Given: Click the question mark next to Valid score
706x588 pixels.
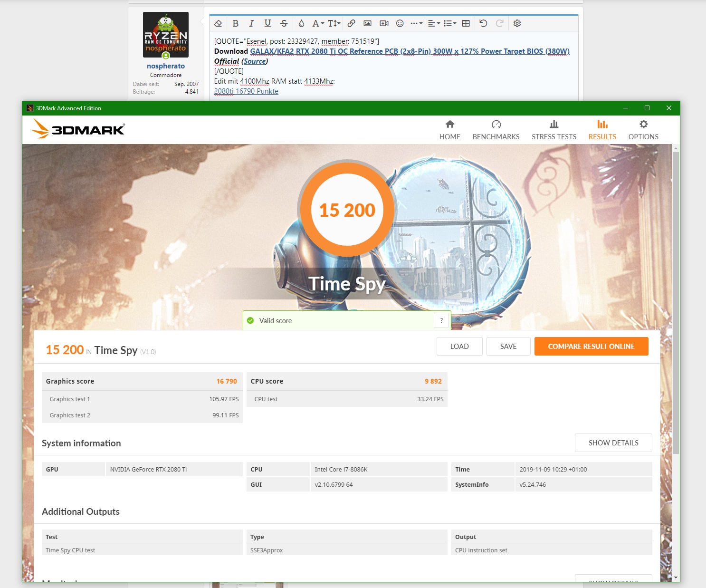Looking at the screenshot, I should pyautogui.click(x=441, y=320).
